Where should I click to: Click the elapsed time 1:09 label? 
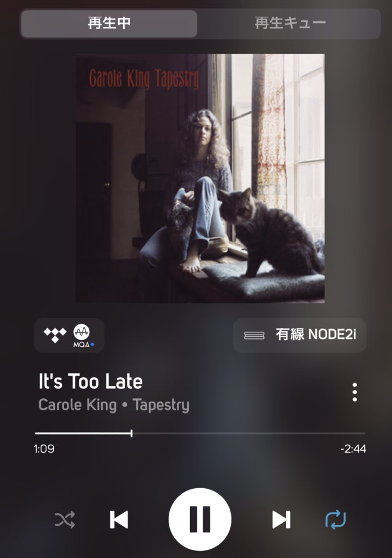44,449
